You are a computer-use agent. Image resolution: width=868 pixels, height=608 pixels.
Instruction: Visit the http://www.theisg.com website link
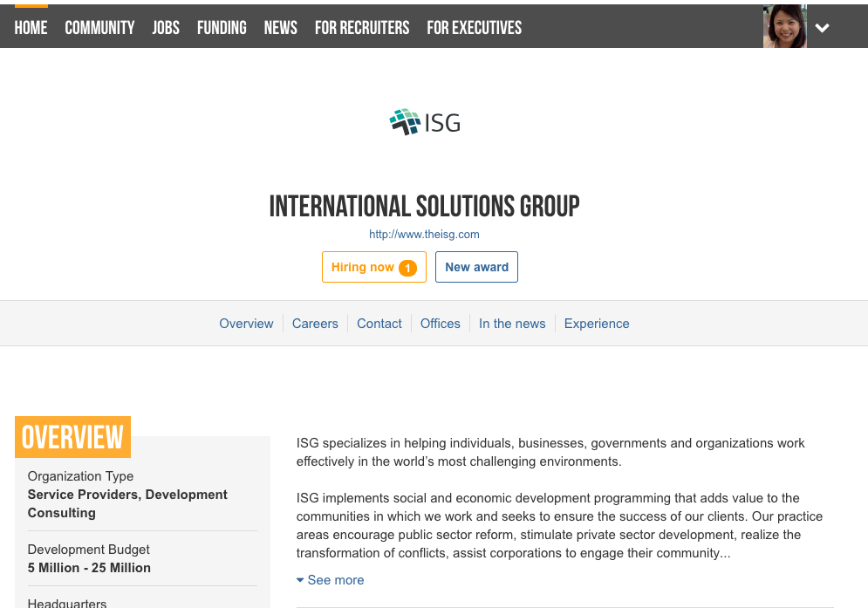[424, 235]
